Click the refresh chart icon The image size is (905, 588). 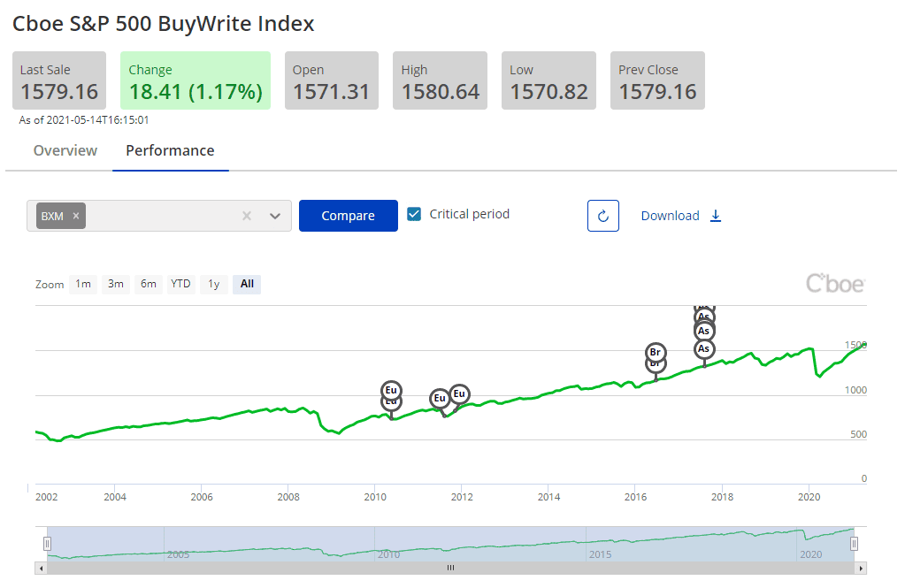[x=602, y=215]
